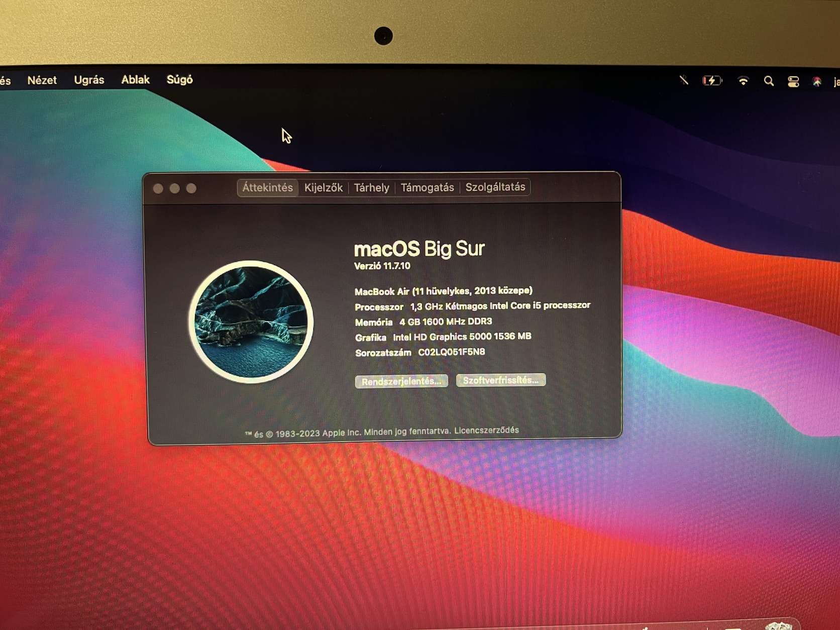Open the Súgó help menu

(x=179, y=79)
